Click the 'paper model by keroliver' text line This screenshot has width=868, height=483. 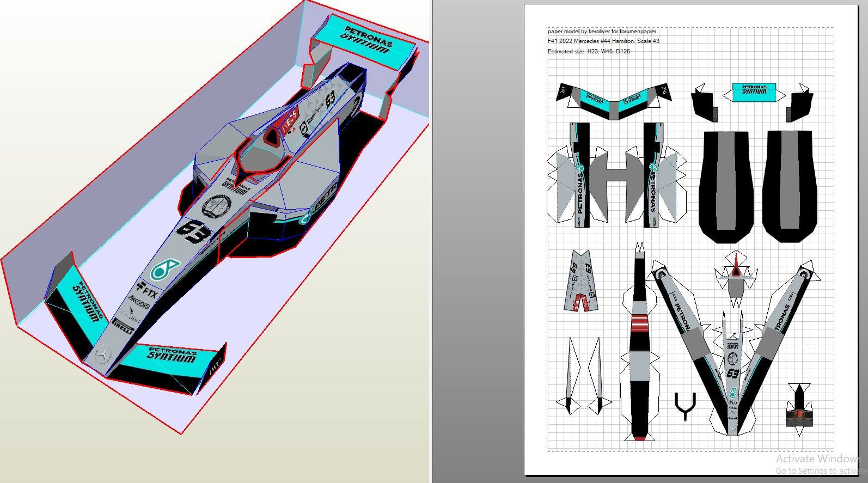click(602, 32)
